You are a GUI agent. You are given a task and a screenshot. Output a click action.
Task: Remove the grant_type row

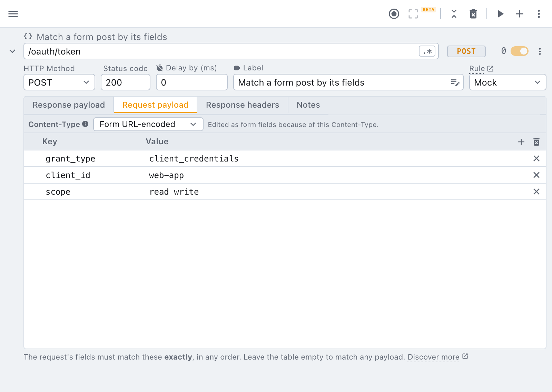(x=536, y=158)
